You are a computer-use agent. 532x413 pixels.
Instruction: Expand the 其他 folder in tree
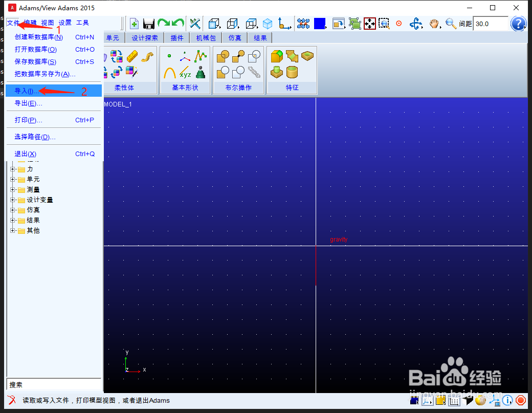point(13,230)
